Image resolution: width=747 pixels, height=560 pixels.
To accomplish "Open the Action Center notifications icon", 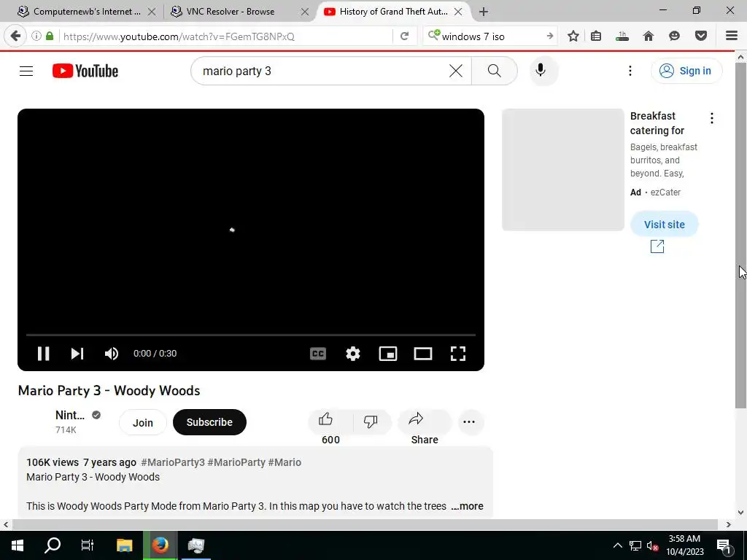I will pos(724,545).
